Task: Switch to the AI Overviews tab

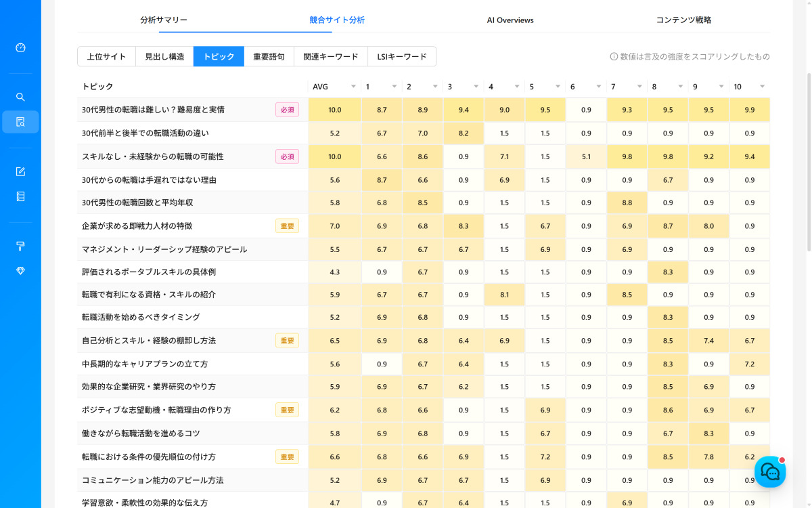Action: [x=510, y=20]
